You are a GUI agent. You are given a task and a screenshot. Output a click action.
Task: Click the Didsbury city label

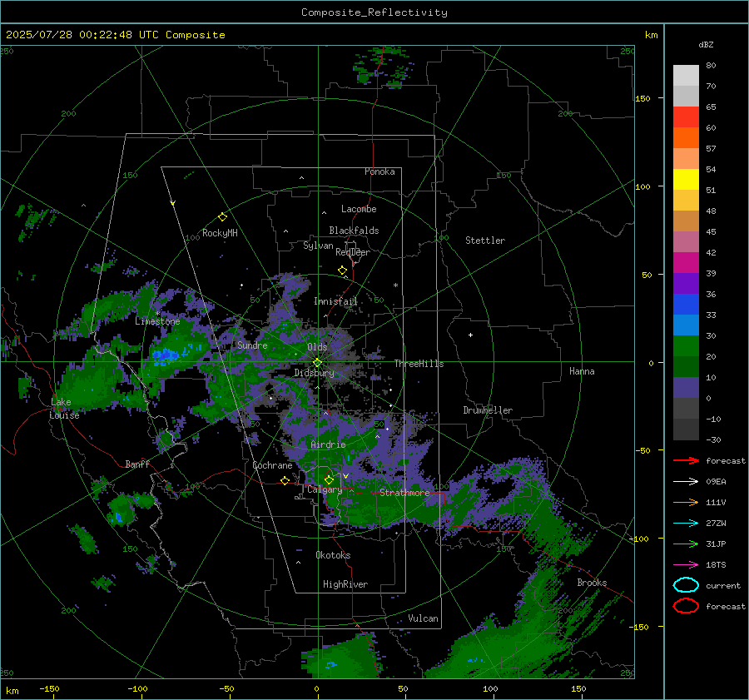(x=314, y=373)
